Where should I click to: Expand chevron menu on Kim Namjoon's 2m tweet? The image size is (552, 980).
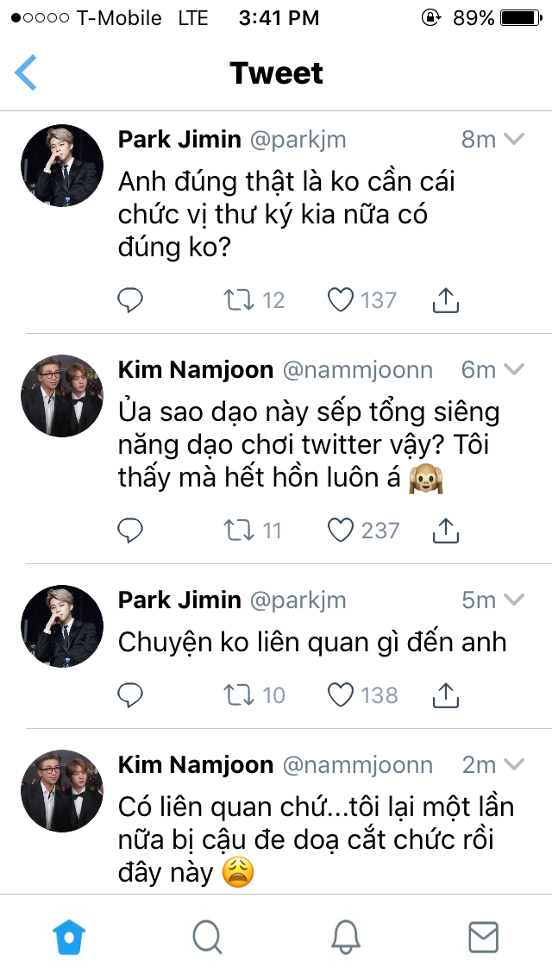point(514,764)
